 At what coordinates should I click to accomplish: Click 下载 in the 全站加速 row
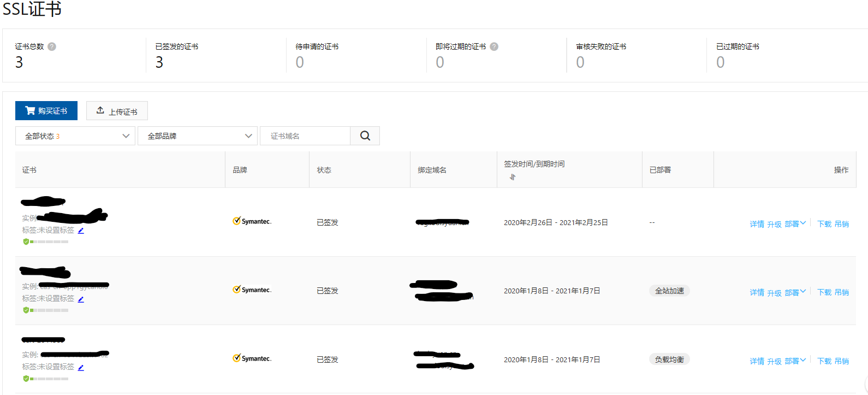click(824, 292)
